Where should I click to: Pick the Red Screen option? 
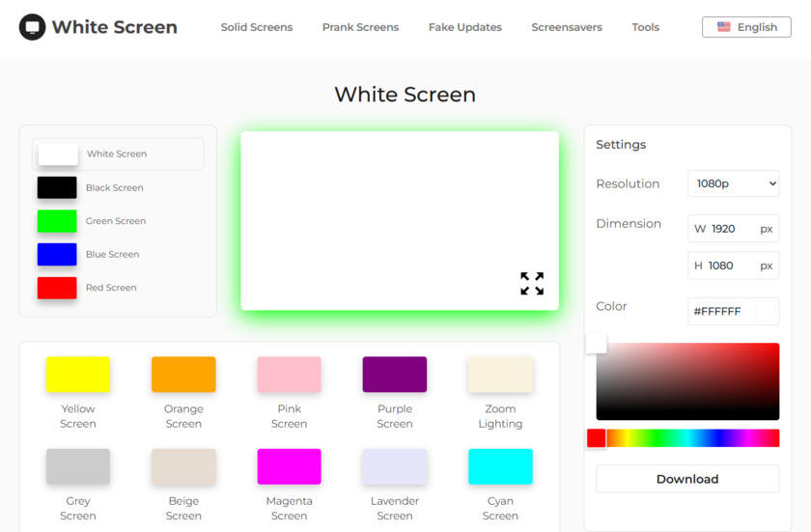[x=57, y=288]
